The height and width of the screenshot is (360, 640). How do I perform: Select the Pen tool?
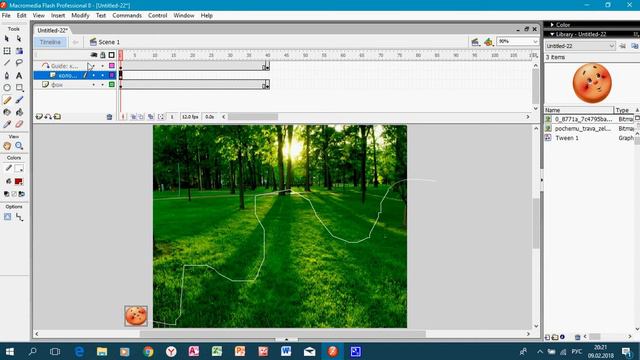coord(7,76)
